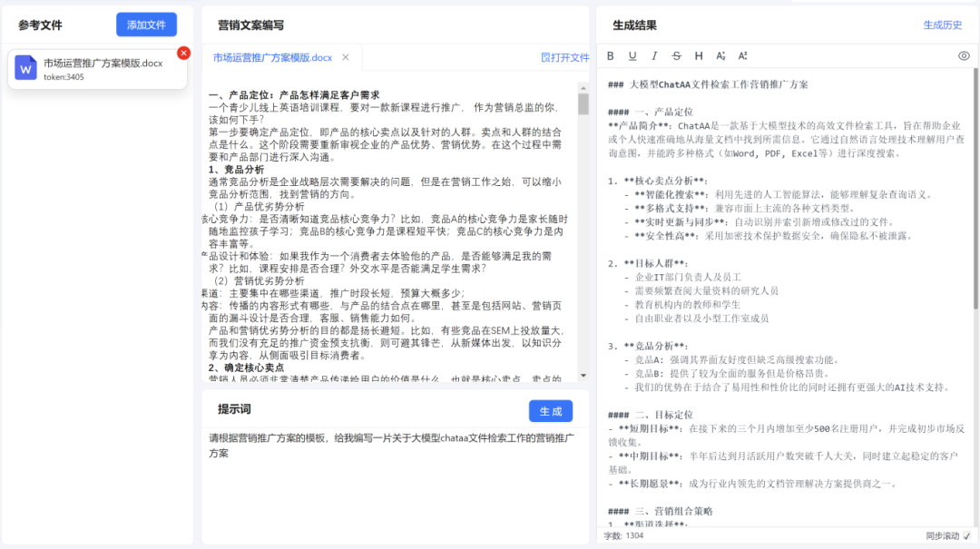Click the #### 三、营销组合策略 line in results
Screen dimensions: 980x549
tap(661, 511)
